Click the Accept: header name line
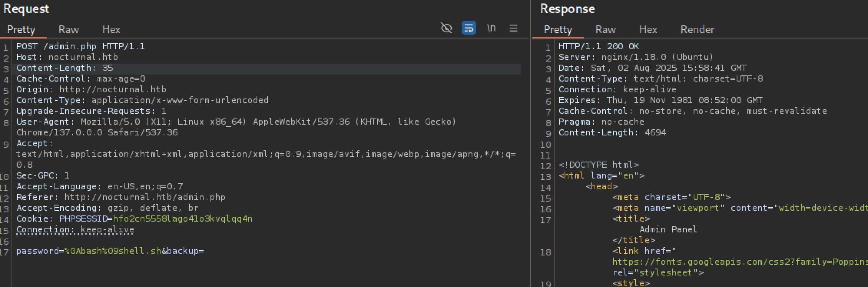The image size is (868, 287). pos(35,143)
